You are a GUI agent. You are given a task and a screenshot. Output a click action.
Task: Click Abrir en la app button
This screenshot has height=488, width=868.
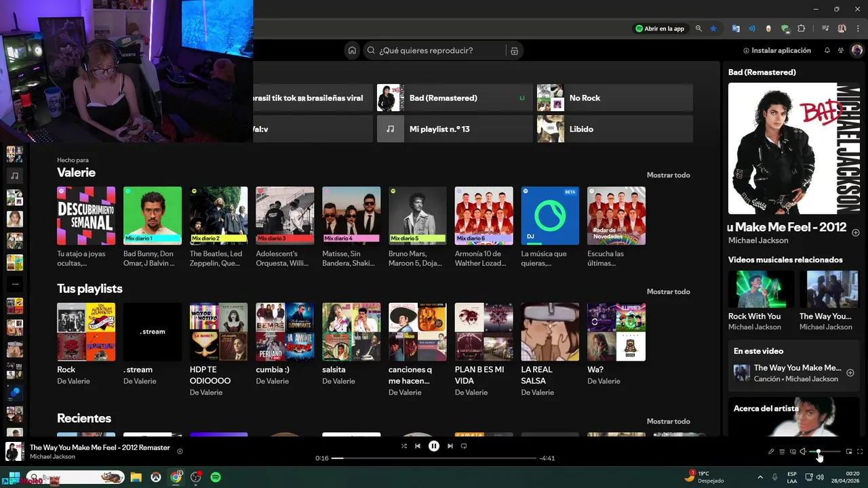(x=660, y=28)
